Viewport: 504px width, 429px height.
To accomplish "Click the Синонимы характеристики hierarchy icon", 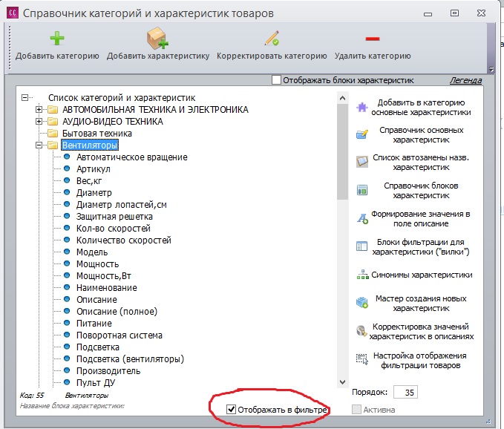I will (x=362, y=275).
